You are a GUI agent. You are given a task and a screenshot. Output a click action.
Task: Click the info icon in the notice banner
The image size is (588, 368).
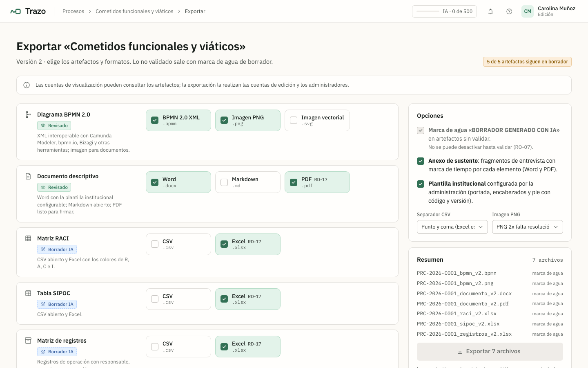[x=27, y=85]
